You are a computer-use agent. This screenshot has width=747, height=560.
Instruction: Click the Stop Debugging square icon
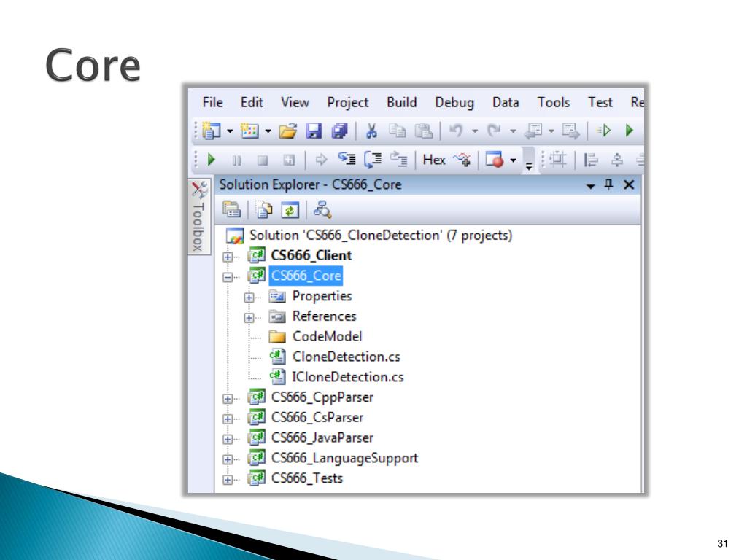(263, 160)
